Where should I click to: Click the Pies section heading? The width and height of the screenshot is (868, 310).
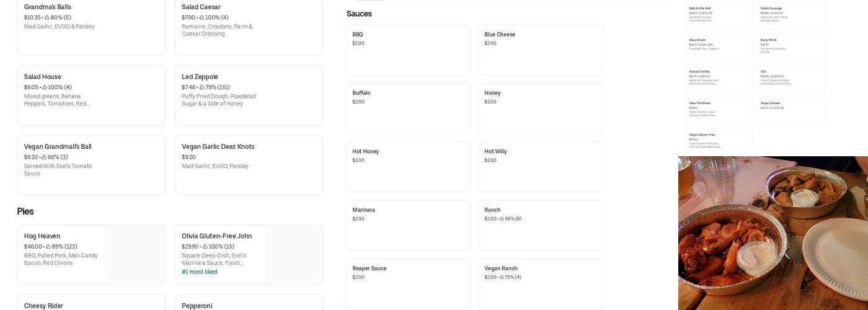coord(25,211)
